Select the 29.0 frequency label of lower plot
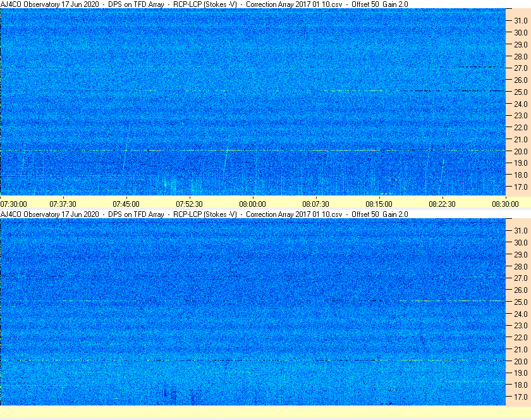 click(521, 254)
